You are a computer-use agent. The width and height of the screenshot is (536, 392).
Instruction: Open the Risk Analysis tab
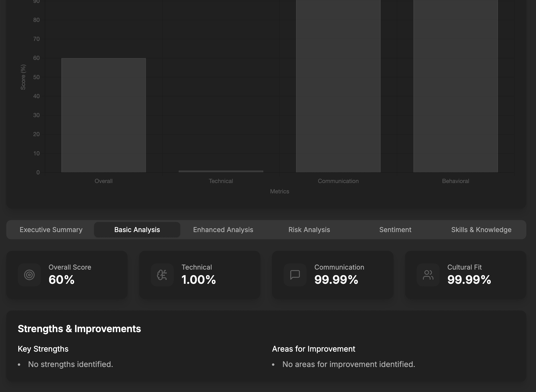pyautogui.click(x=309, y=230)
